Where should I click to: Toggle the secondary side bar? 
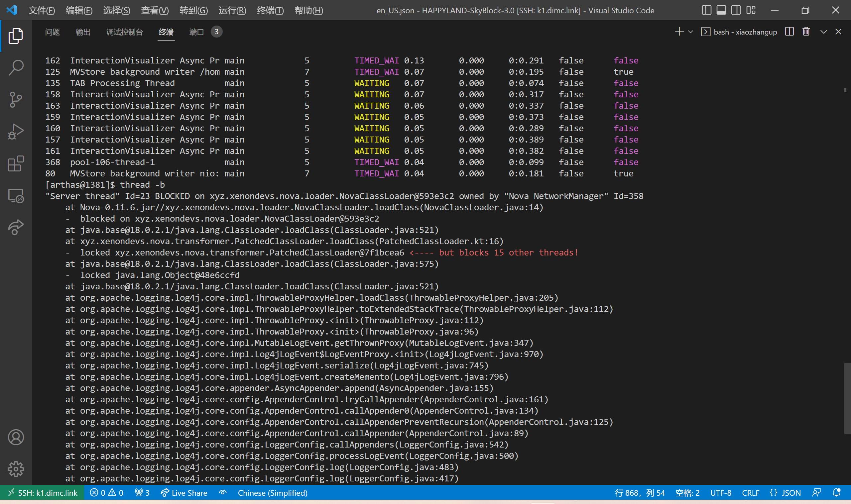coord(736,10)
